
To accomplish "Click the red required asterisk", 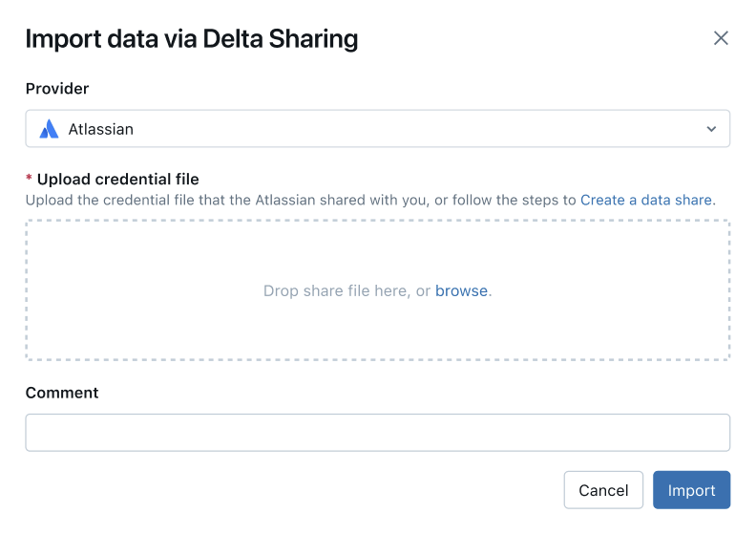I will tap(29, 179).
